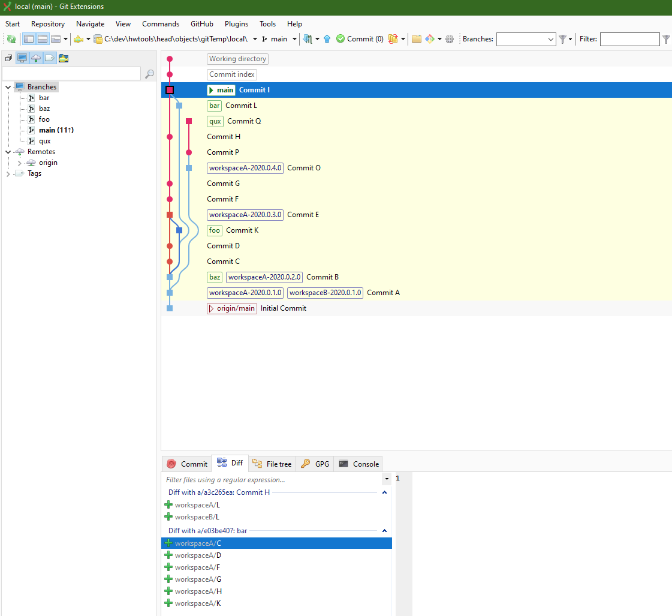This screenshot has height=616, width=672.
Task: Click the blue push arrow icon
Action: (x=327, y=39)
